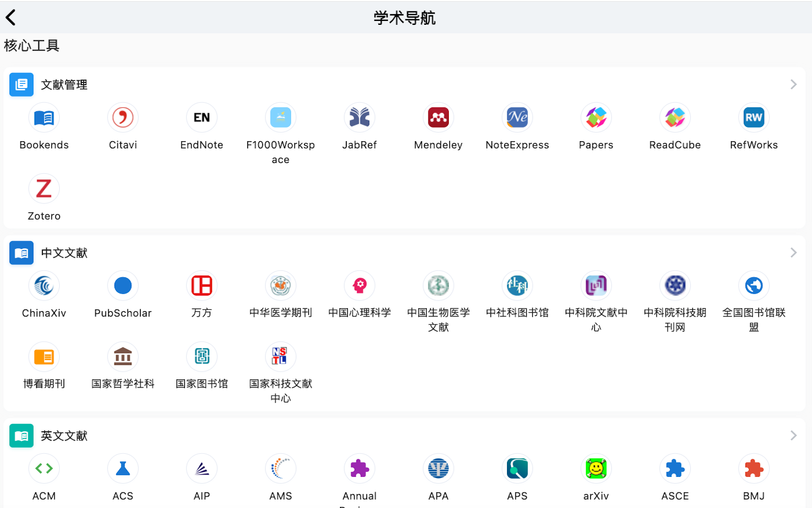
Task: Open the 中国生物医学文献 icon
Action: (x=438, y=286)
